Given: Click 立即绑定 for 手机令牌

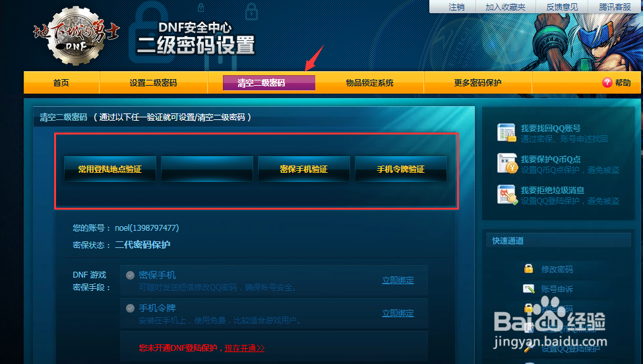Looking at the screenshot, I should click(x=398, y=313).
